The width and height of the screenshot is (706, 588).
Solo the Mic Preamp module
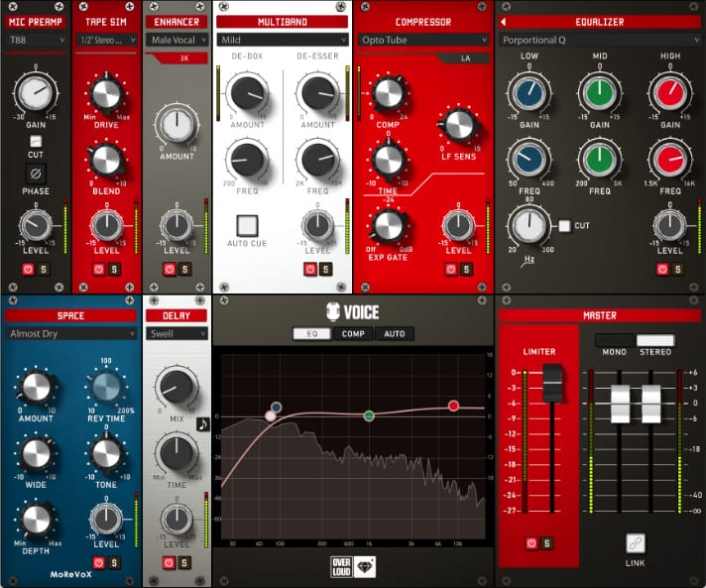(x=44, y=270)
